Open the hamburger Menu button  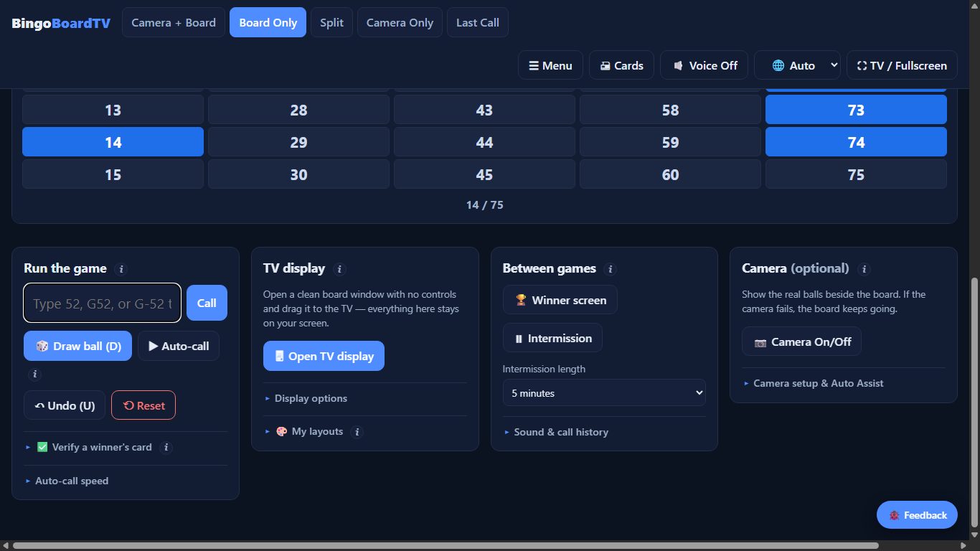coord(550,65)
